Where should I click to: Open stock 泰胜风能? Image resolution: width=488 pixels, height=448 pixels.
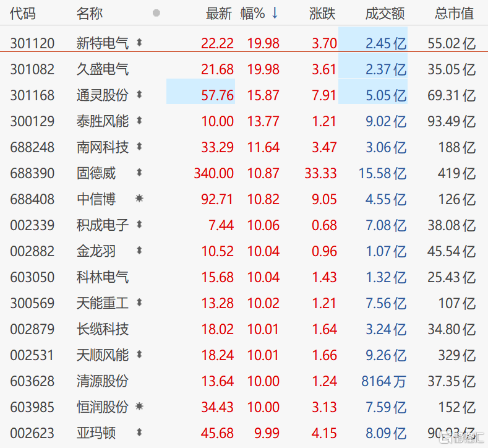(103, 121)
